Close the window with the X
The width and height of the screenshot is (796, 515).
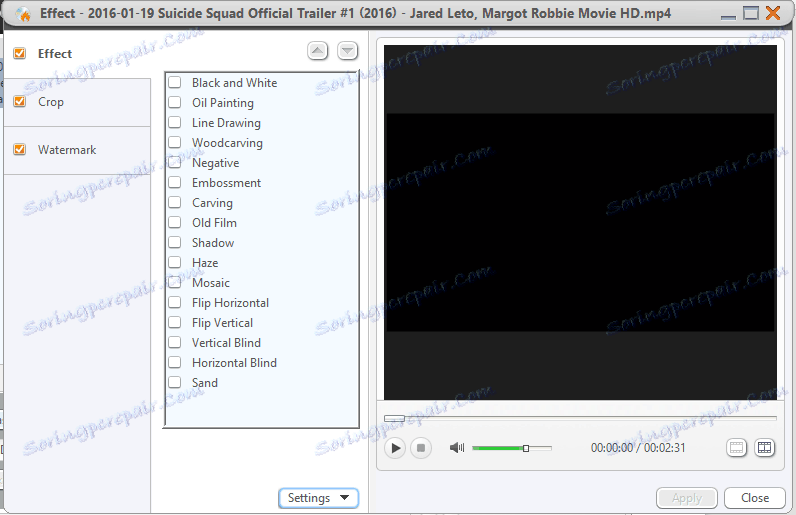pyautogui.click(x=773, y=13)
